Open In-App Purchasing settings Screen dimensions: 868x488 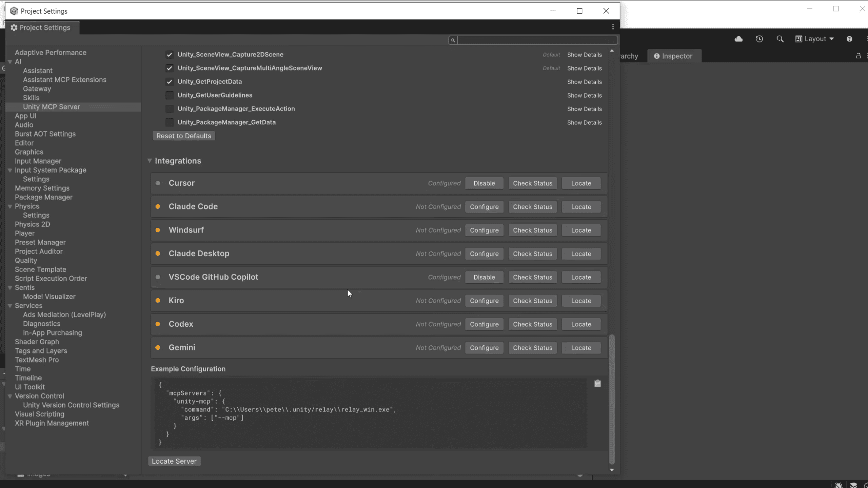coord(53,333)
